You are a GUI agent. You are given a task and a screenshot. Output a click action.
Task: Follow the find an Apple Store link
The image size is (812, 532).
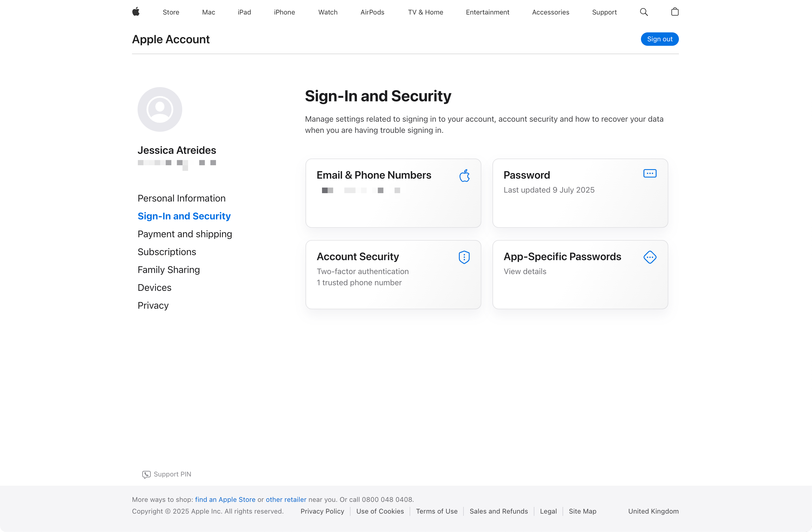point(225,500)
